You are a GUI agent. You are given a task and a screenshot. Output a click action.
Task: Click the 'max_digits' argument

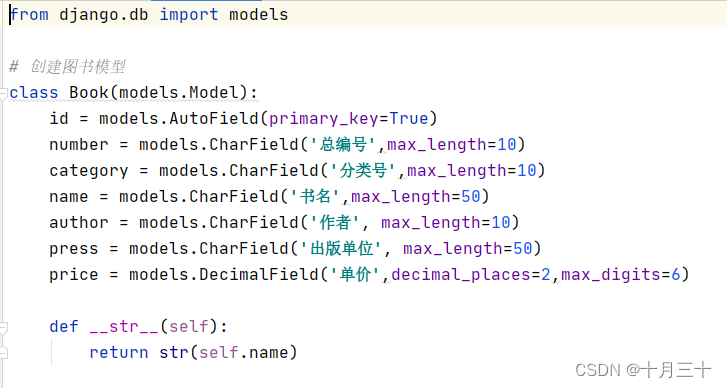pos(611,275)
